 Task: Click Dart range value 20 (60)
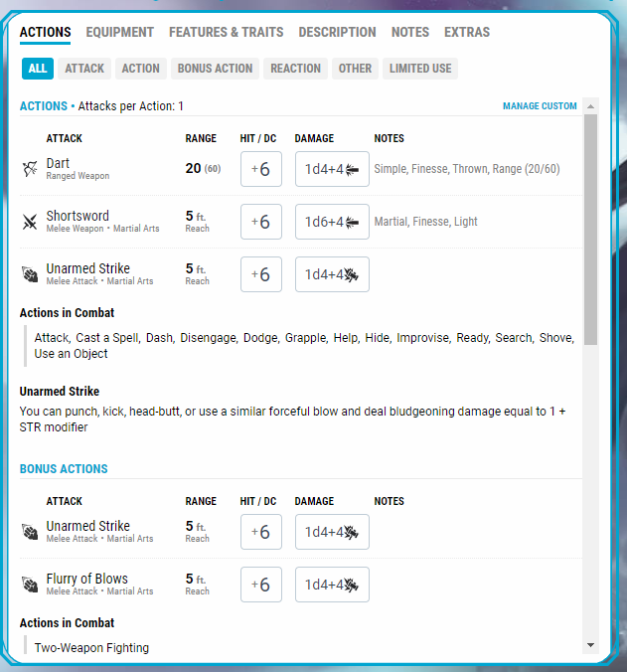tap(203, 168)
